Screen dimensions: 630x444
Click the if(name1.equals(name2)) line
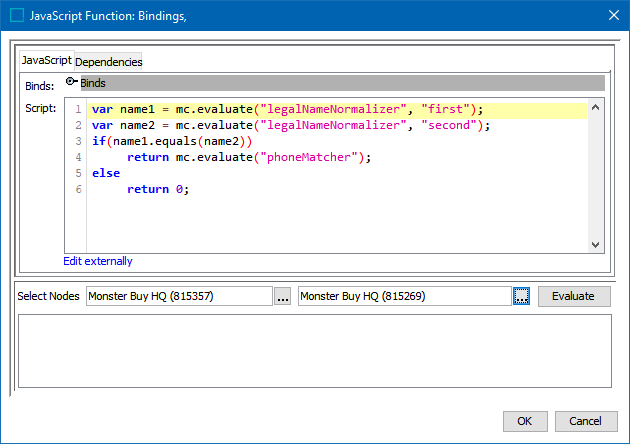tap(172, 141)
